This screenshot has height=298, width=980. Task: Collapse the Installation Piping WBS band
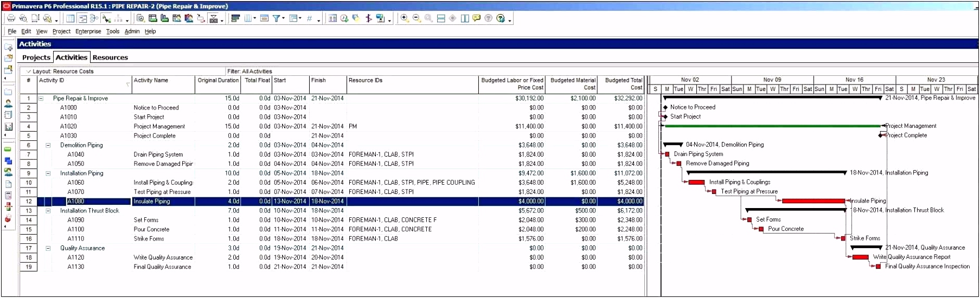tap(48, 173)
